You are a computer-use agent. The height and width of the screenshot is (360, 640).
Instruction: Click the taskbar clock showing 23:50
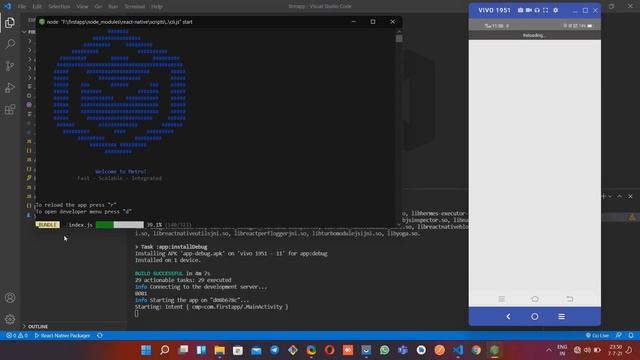click(615, 350)
